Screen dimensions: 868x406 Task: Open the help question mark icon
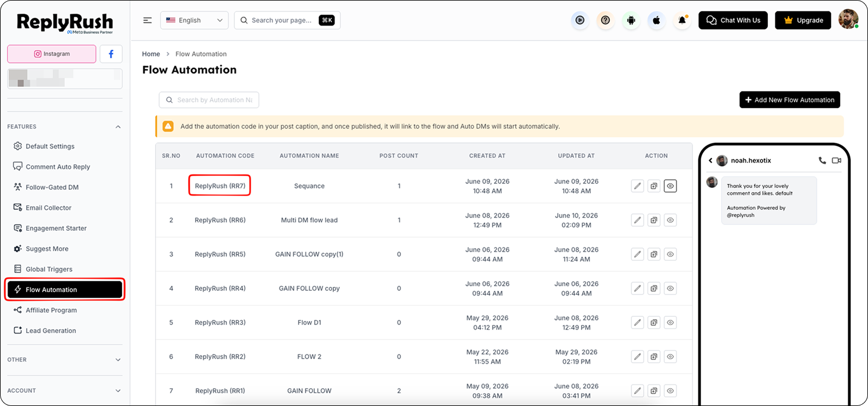pos(605,20)
